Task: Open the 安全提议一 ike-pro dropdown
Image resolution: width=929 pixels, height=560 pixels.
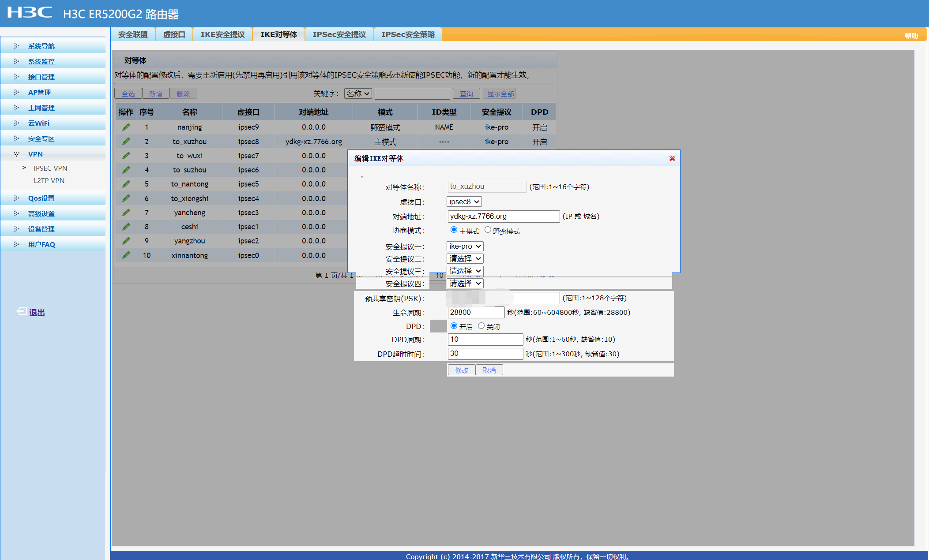Action: pos(465,246)
